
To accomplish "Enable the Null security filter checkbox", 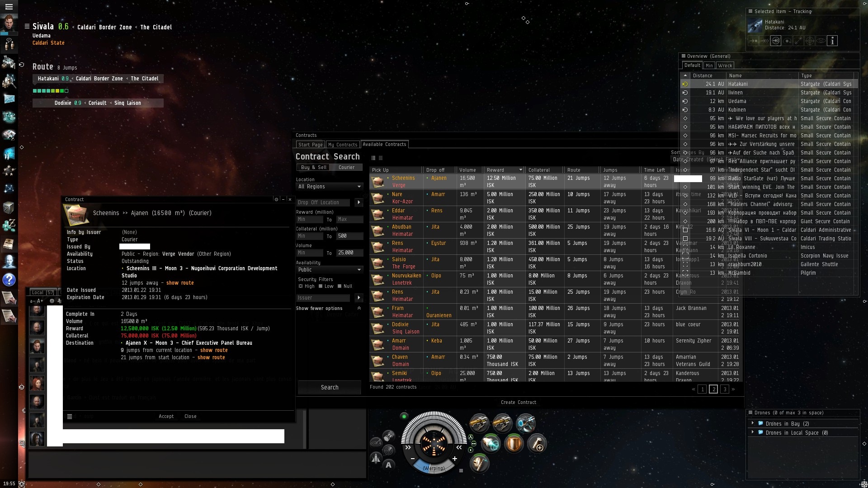I will (x=340, y=286).
